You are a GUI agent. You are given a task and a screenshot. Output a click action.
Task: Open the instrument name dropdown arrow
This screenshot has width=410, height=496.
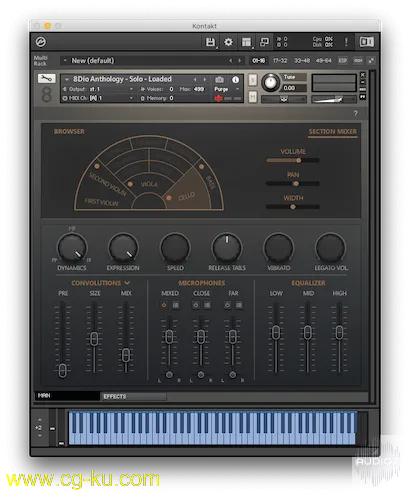[x=67, y=79]
